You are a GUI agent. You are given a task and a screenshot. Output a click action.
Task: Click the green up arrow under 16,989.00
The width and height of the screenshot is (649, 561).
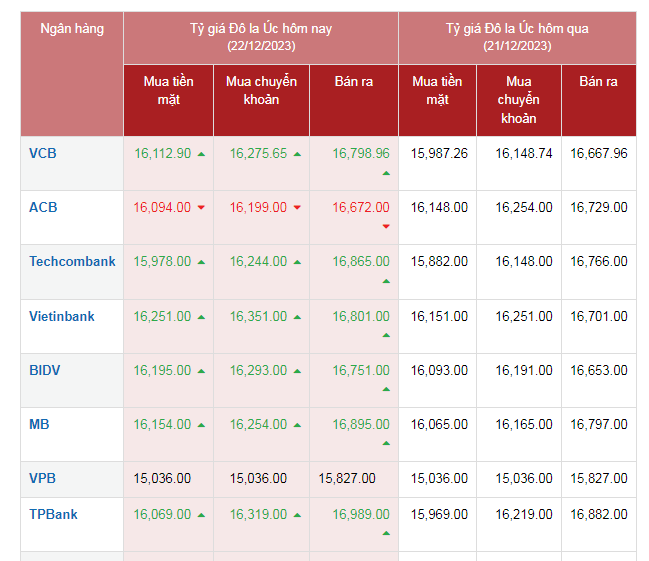coord(386,534)
